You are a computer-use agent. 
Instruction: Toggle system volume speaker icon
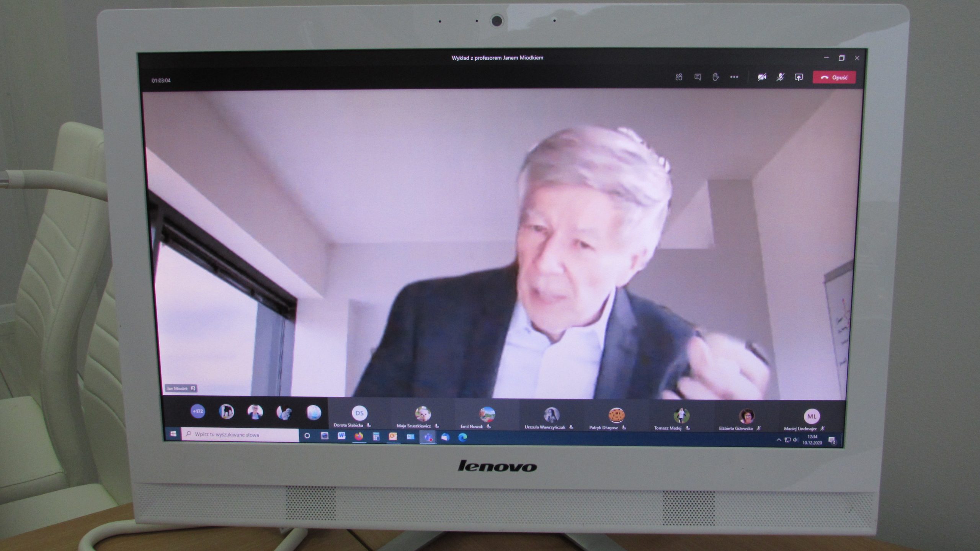tap(796, 440)
